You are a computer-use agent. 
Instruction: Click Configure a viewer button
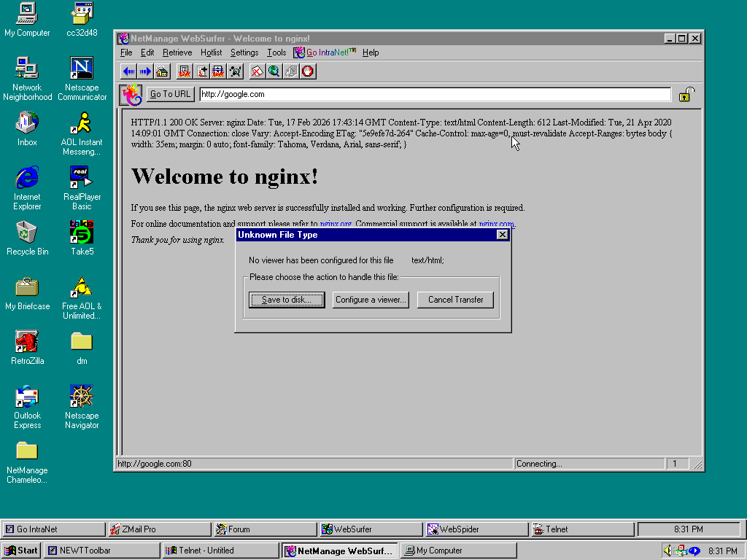click(x=371, y=300)
